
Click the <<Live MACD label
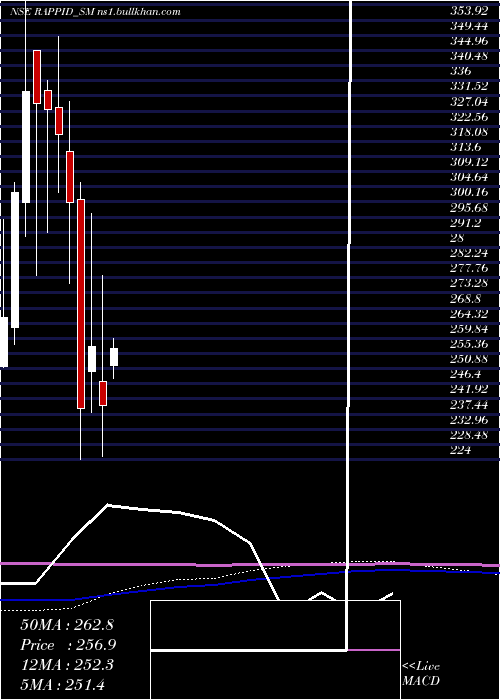tap(421, 674)
